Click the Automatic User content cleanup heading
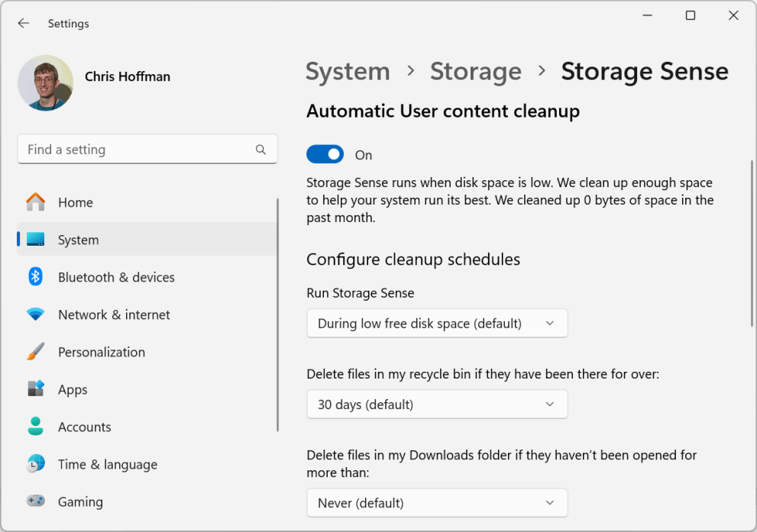 443,111
